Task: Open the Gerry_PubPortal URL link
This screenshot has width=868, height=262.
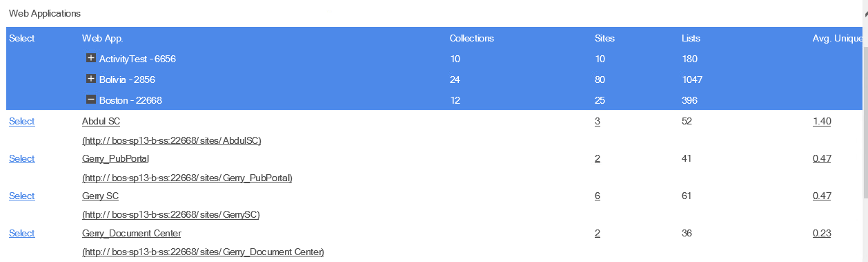Action: (187, 178)
